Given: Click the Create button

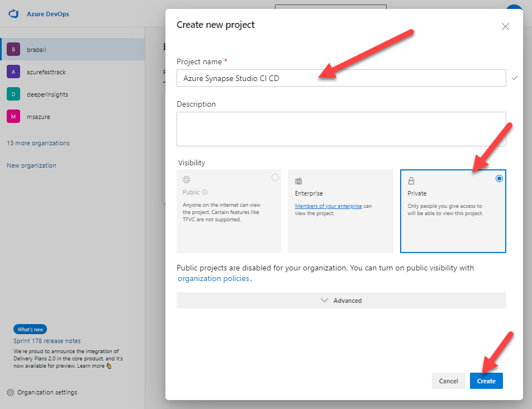Looking at the screenshot, I should click(486, 381).
